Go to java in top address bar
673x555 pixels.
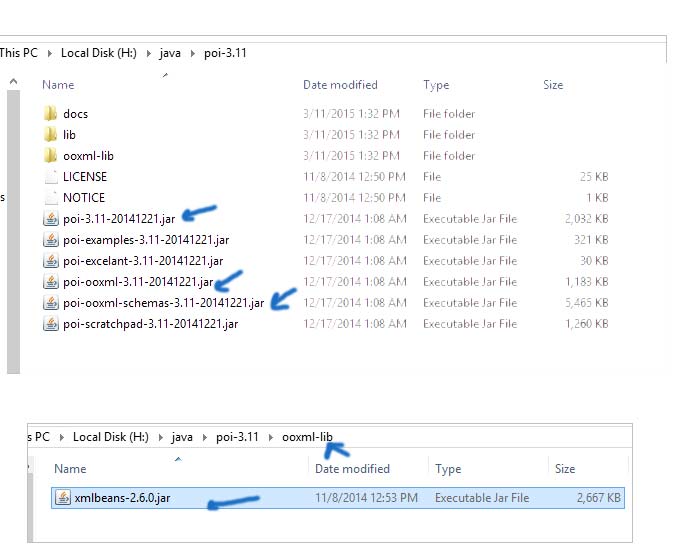point(170,53)
